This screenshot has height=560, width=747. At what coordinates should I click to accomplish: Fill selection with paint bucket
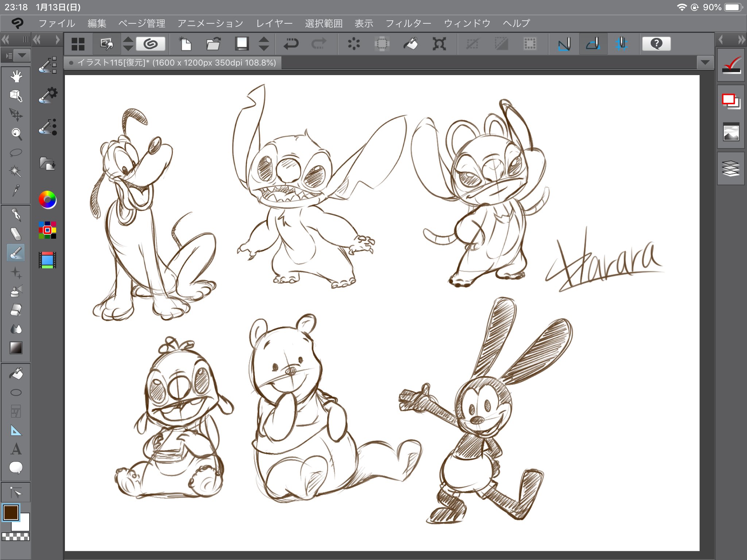point(410,44)
